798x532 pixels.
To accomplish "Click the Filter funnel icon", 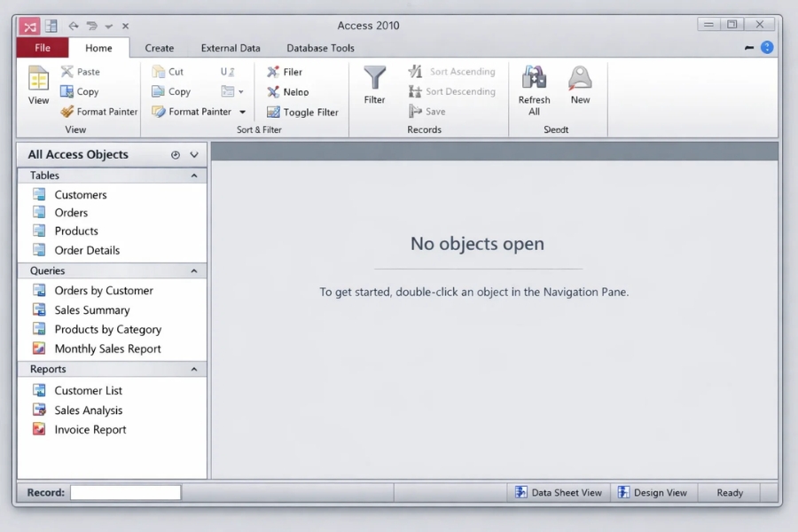I will pyautogui.click(x=375, y=79).
